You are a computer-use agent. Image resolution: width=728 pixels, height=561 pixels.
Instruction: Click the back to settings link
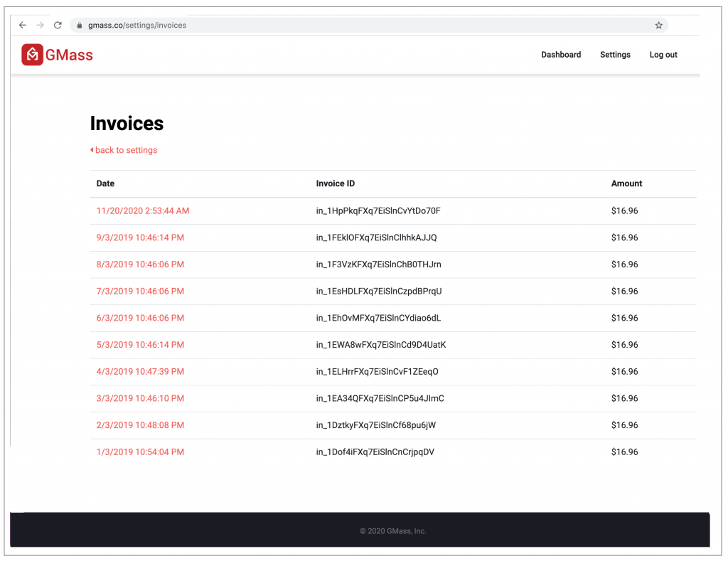(x=127, y=150)
